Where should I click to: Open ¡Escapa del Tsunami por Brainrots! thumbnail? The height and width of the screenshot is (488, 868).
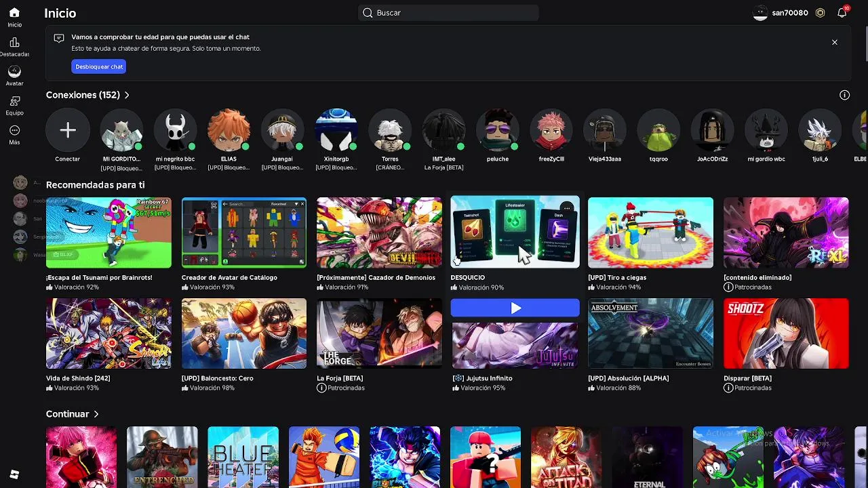(108, 232)
